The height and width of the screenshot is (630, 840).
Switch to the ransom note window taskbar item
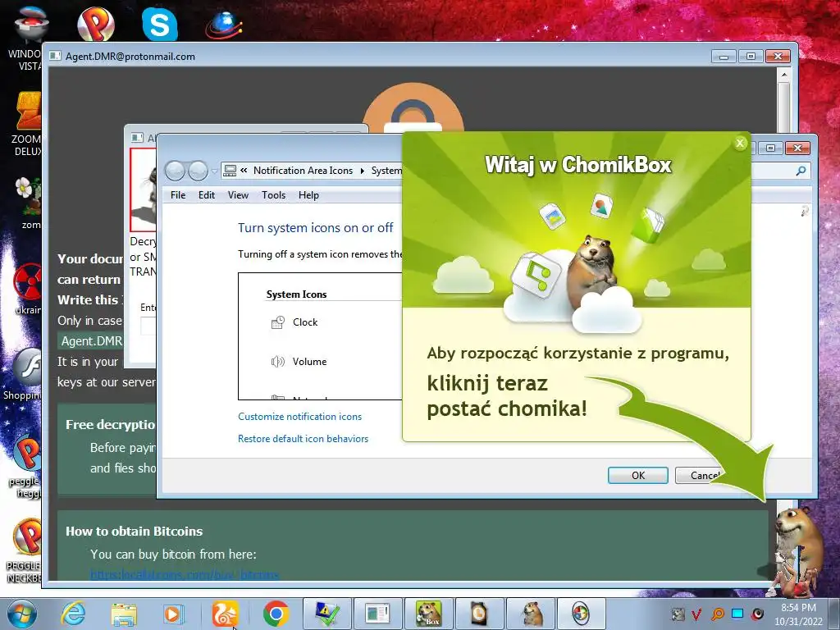(377, 614)
